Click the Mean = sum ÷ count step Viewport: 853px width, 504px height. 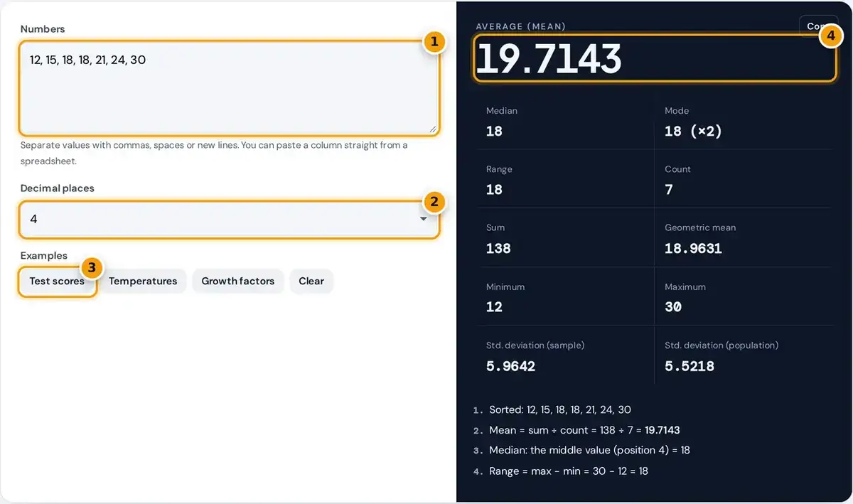click(x=584, y=430)
